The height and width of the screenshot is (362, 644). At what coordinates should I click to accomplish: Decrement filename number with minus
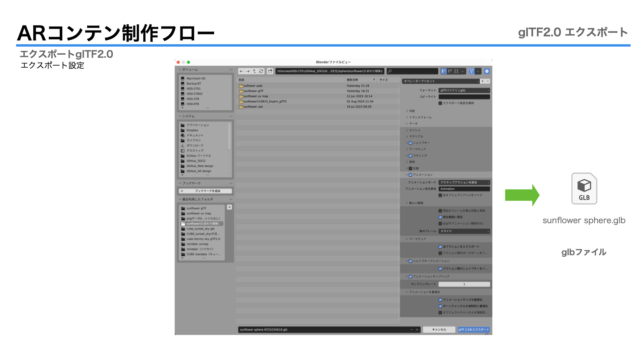pyautogui.click(x=412, y=330)
